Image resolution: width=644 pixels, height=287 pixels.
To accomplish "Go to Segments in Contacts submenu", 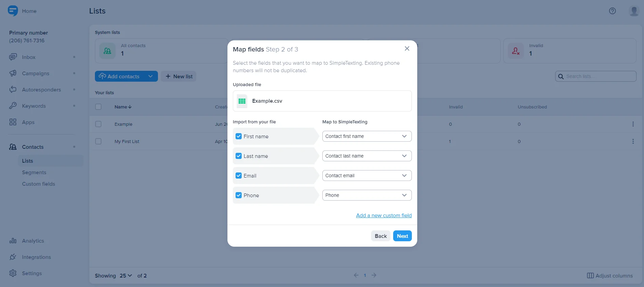I will point(34,172).
